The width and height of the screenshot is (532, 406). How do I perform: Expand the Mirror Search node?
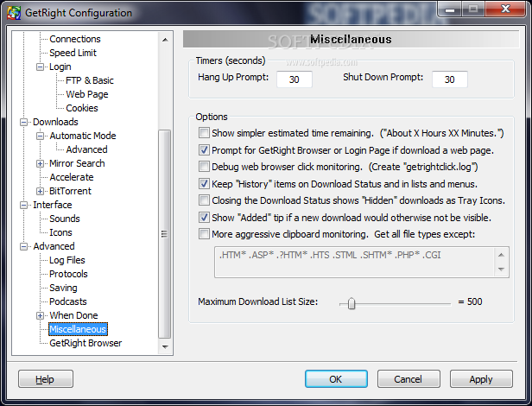(x=40, y=163)
